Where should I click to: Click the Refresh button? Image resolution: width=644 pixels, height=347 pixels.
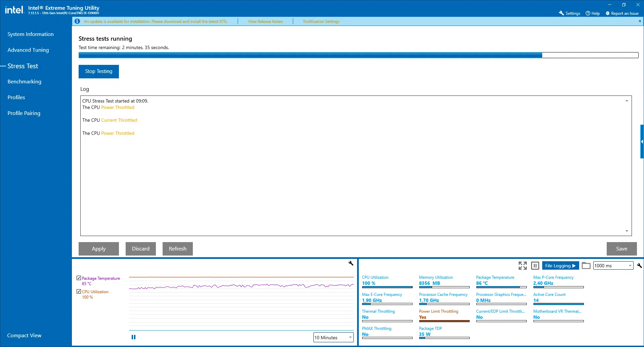178,249
